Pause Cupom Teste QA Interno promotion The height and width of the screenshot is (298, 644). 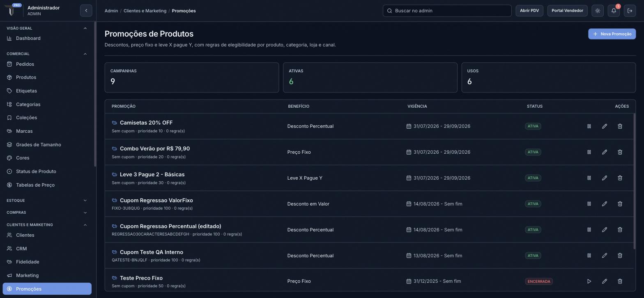(x=589, y=256)
